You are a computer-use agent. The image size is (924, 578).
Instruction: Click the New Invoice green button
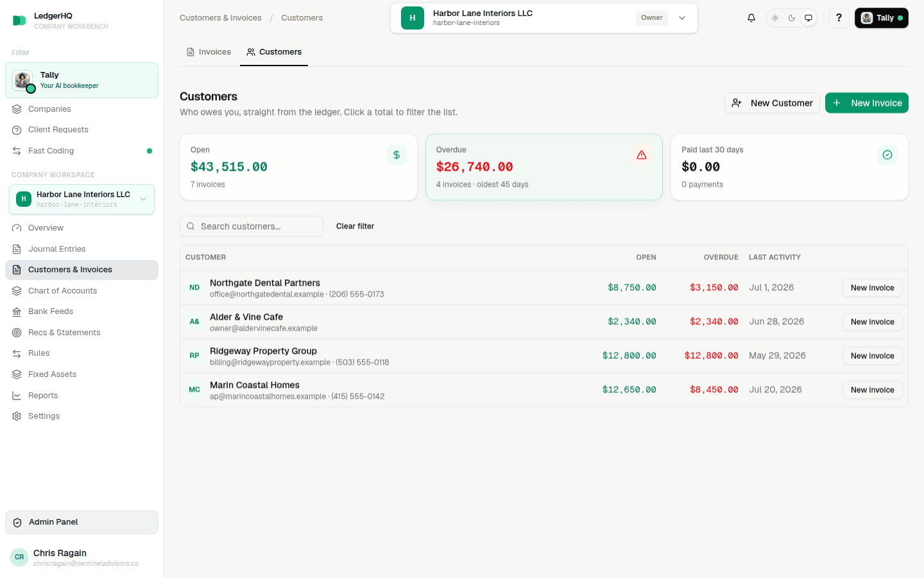coord(866,103)
